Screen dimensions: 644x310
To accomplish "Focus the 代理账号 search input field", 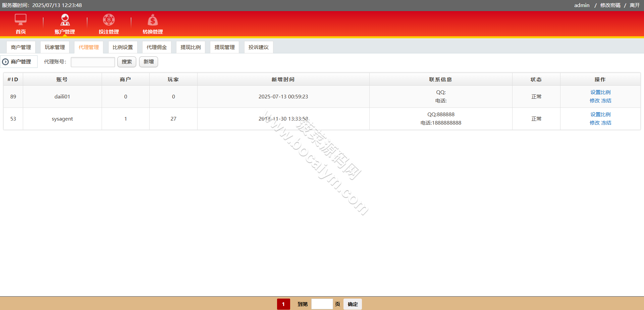I will (93, 62).
